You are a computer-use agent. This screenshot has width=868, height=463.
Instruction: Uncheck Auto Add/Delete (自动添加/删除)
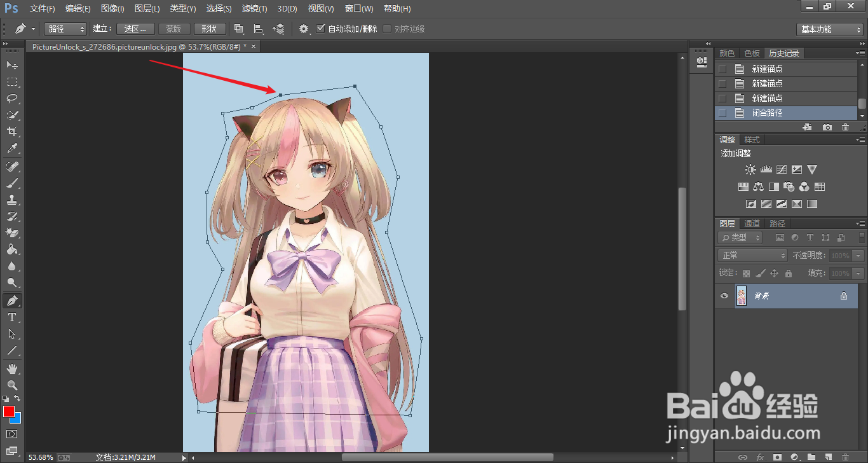[x=321, y=29]
